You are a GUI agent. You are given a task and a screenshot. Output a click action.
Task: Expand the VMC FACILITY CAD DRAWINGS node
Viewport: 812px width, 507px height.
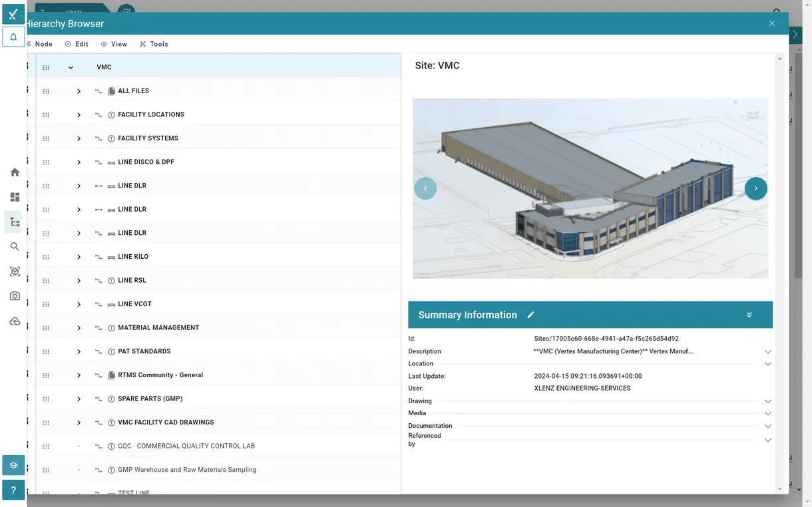(79, 422)
